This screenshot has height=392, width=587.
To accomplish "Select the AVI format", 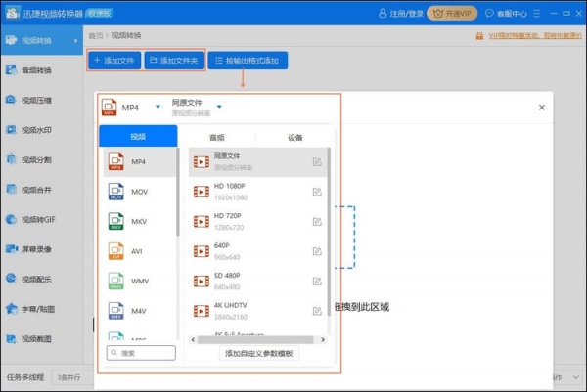I will 139,251.
